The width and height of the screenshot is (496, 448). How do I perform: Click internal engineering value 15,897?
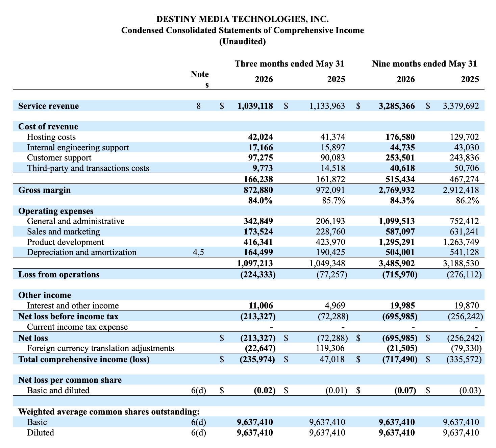(x=333, y=148)
